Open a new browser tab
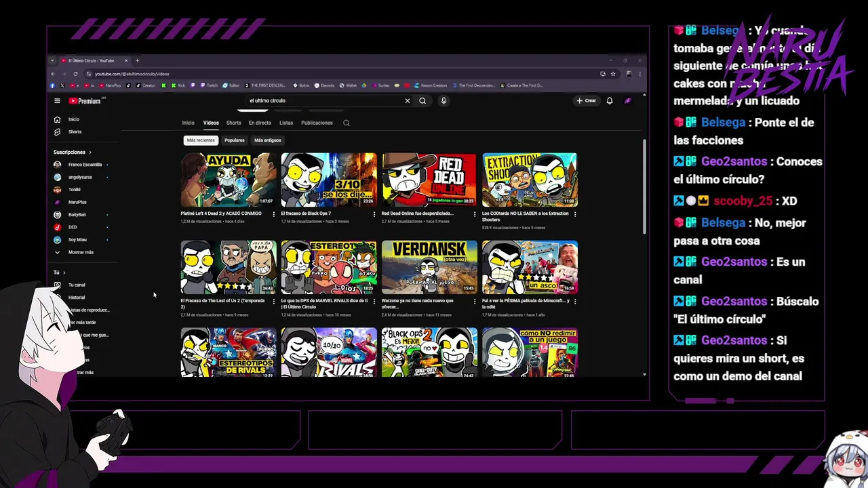Image resolution: width=868 pixels, height=488 pixels. click(138, 60)
